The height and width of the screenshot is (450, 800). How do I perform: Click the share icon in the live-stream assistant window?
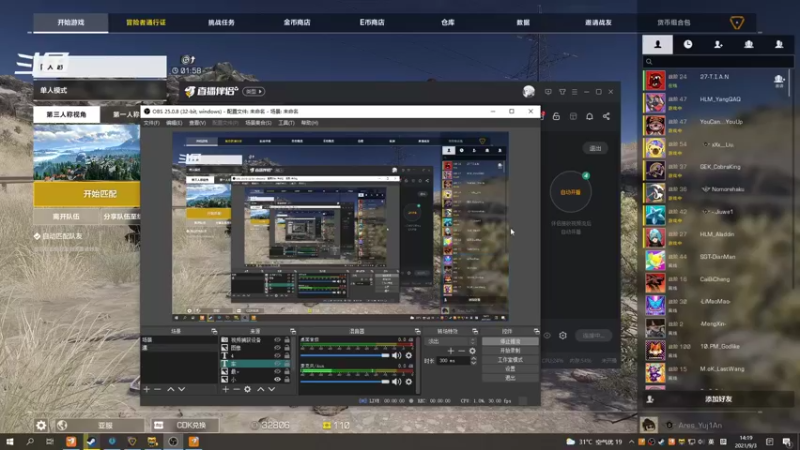[x=606, y=116]
